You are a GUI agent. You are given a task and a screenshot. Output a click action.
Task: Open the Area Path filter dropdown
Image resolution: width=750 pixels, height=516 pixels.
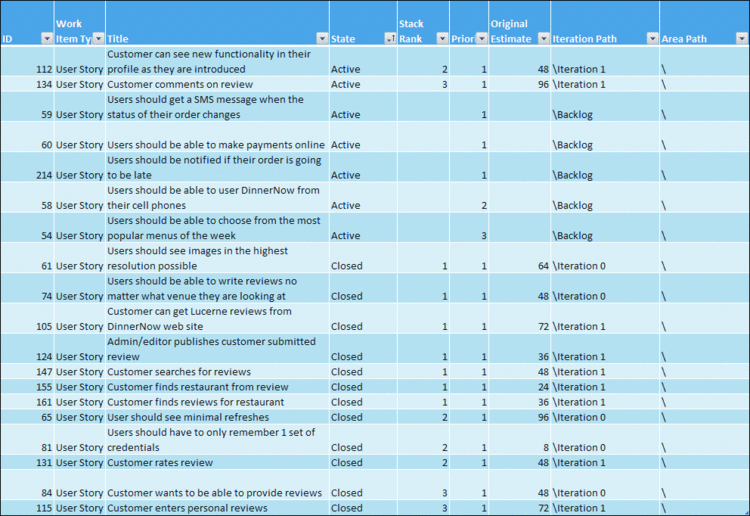741,39
